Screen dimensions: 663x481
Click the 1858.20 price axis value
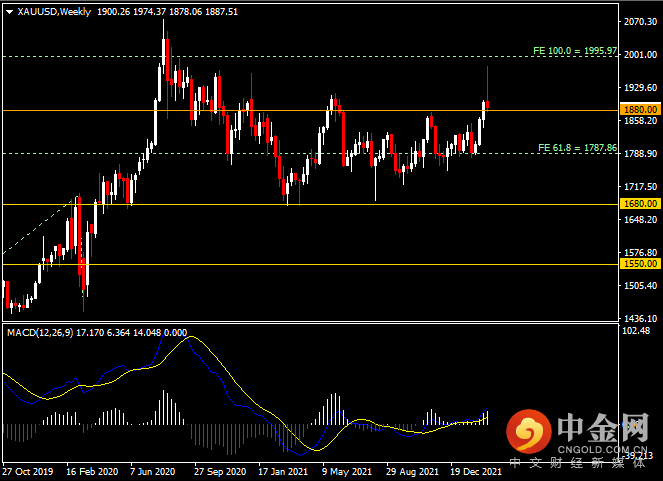pos(641,120)
